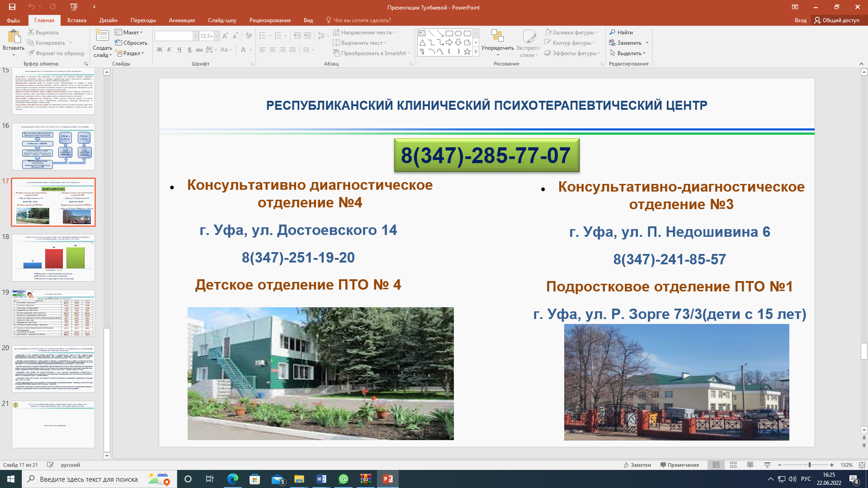Open the font size dropdown
The width and height of the screenshot is (868, 488).
pos(217,36)
